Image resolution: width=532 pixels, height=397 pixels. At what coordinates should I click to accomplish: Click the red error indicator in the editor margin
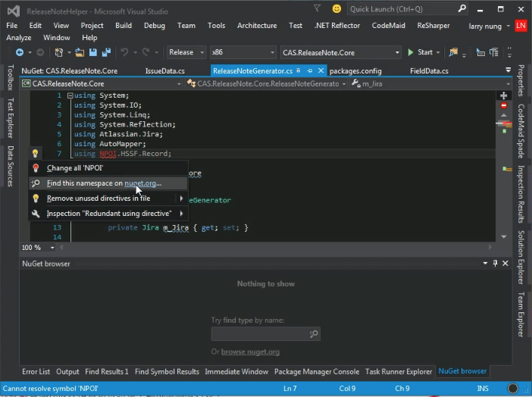coord(504,105)
